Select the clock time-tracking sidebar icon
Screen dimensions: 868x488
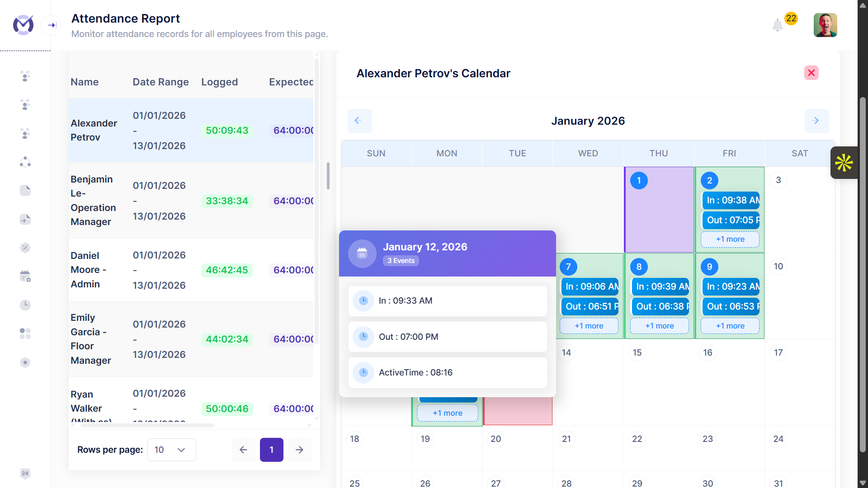point(25,305)
